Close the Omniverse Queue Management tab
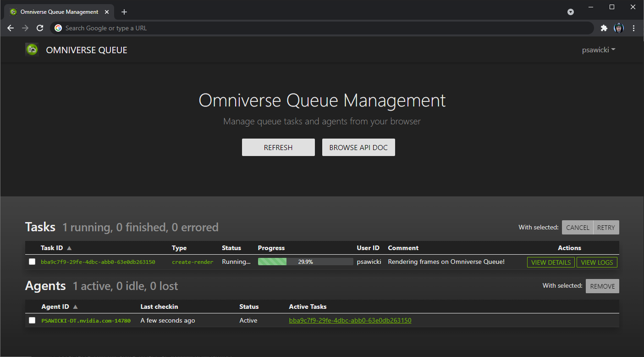Viewport: 644px width, 357px height. 107,12
